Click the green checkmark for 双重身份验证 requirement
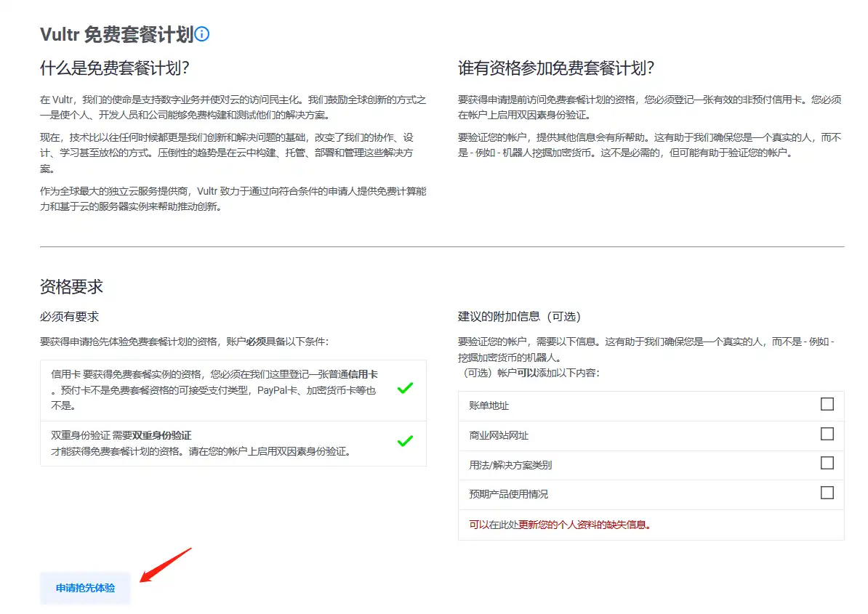The width and height of the screenshot is (868, 614). (x=405, y=441)
